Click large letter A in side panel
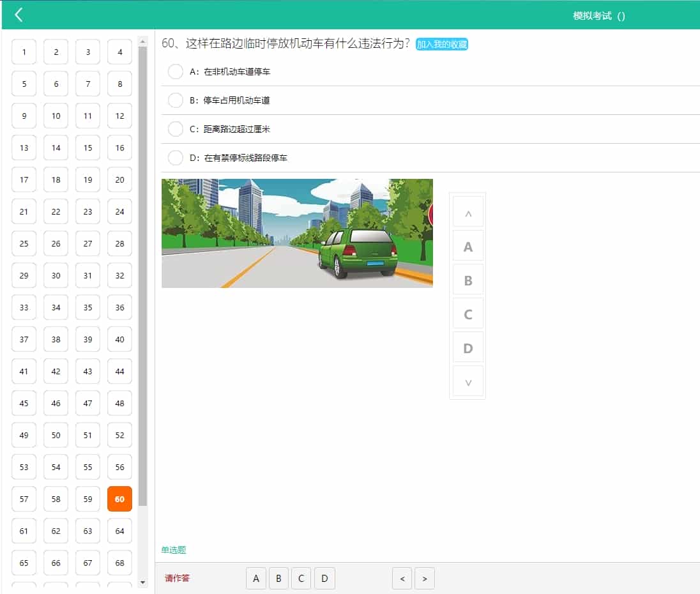Viewport: 700px width, 594px height. point(468,247)
